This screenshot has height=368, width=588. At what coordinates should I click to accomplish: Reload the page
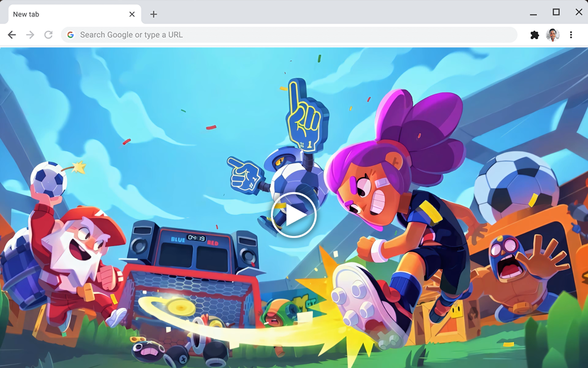48,35
